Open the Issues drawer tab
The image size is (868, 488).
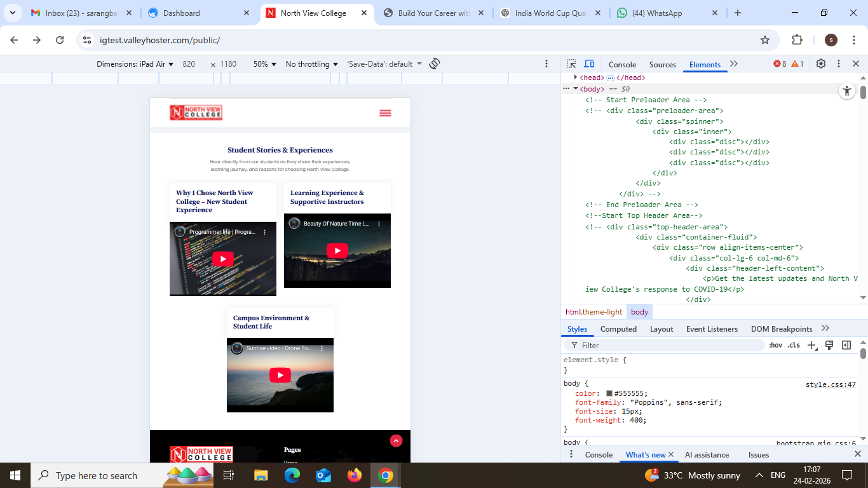coord(759,455)
